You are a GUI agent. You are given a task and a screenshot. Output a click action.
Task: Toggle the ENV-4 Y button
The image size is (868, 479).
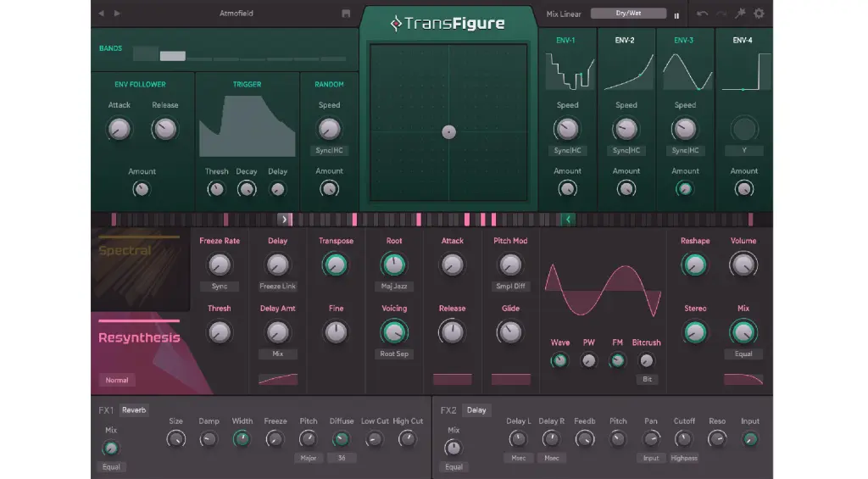(x=744, y=151)
